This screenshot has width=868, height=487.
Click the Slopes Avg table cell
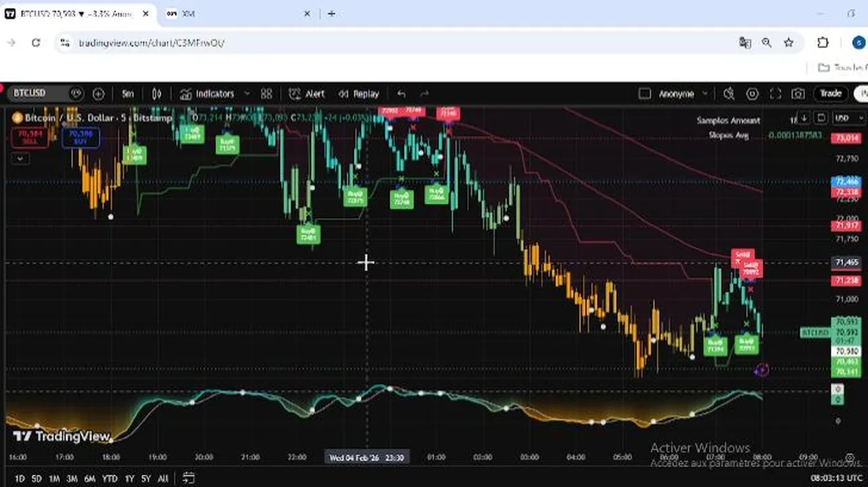(728, 135)
